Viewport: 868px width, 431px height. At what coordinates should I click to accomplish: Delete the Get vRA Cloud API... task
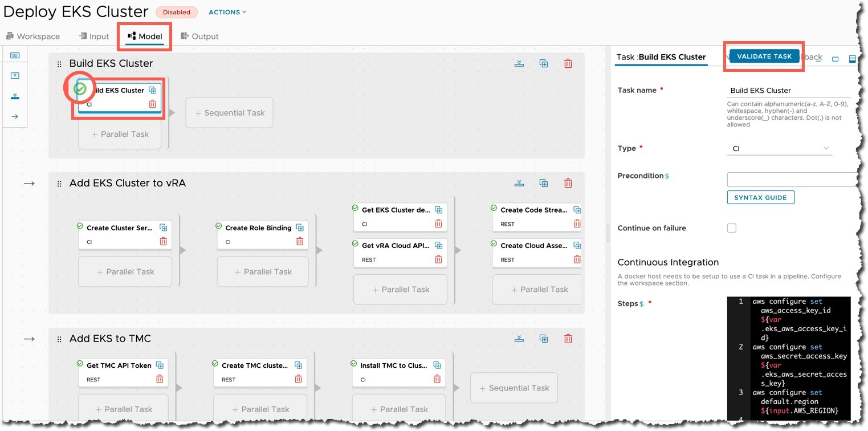(x=438, y=259)
